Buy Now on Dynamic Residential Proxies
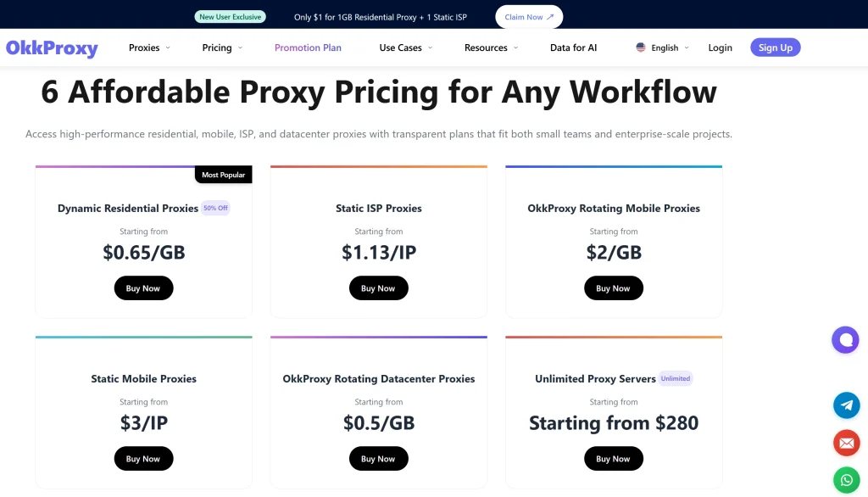Screen dimensions: 868x497 pyautogui.click(x=143, y=288)
